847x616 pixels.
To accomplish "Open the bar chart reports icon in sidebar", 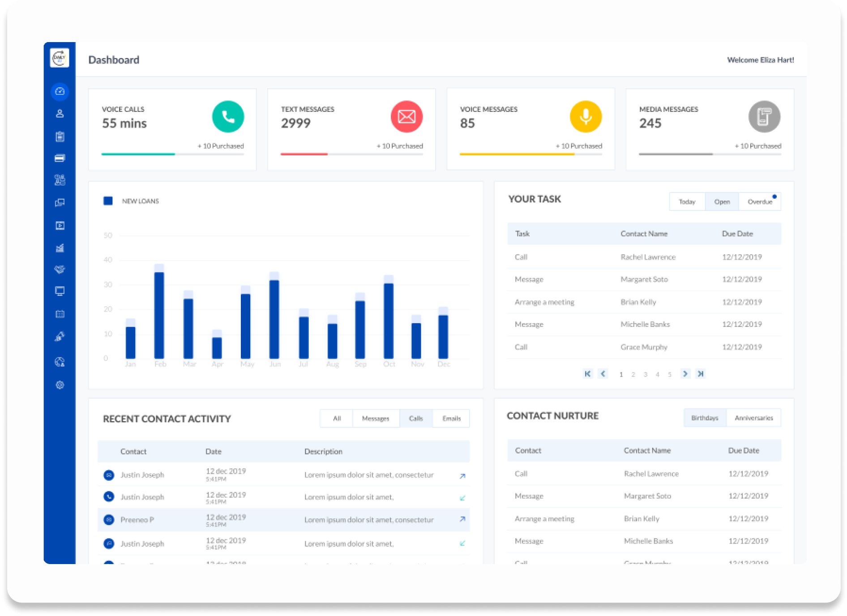I will click(x=60, y=248).
